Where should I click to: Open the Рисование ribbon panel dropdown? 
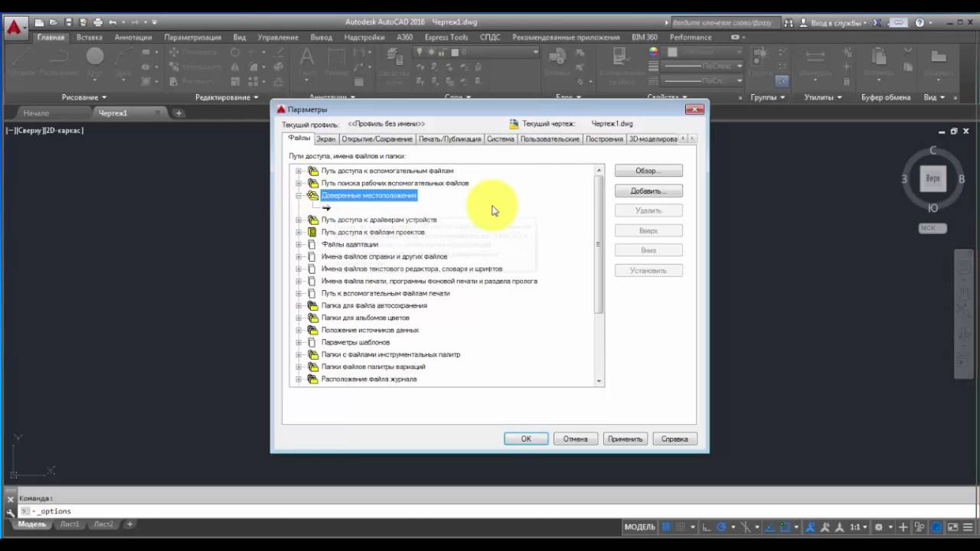(x=84, y=97)
